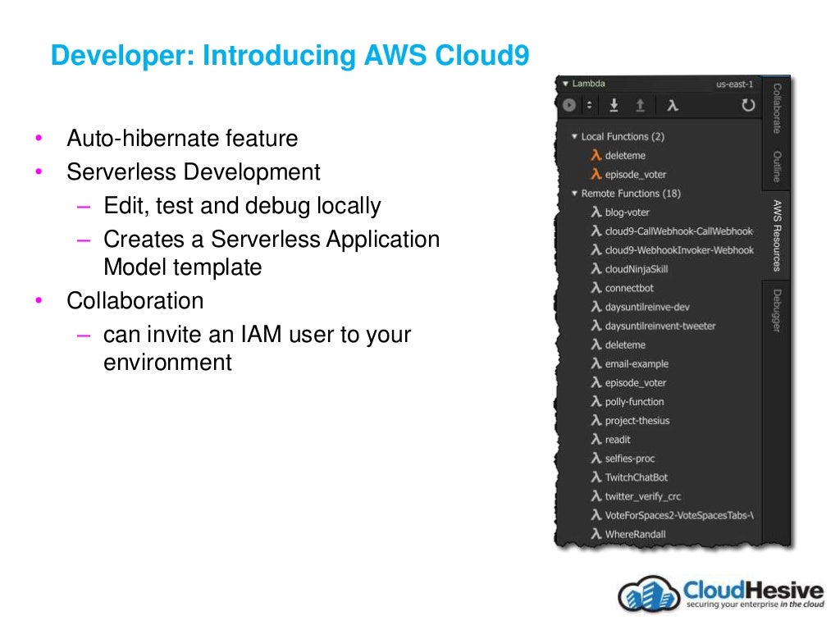The width and height of the screenshot is (840, 630).
Task: Collapse the Lambda panel section
Action: tap(565, 84)
